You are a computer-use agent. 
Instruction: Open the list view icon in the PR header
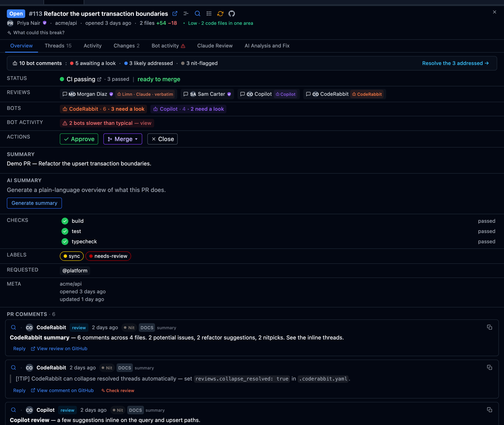click(x=209, y=13)
